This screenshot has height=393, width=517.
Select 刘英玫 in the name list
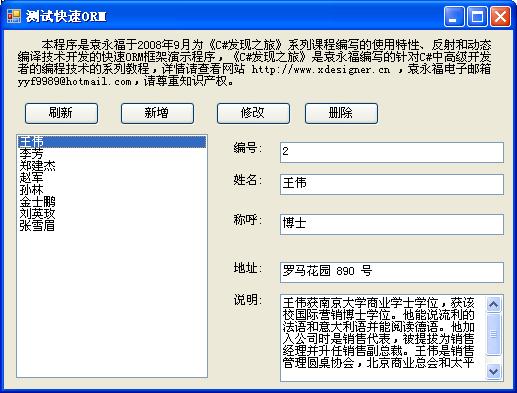(112, 214)
